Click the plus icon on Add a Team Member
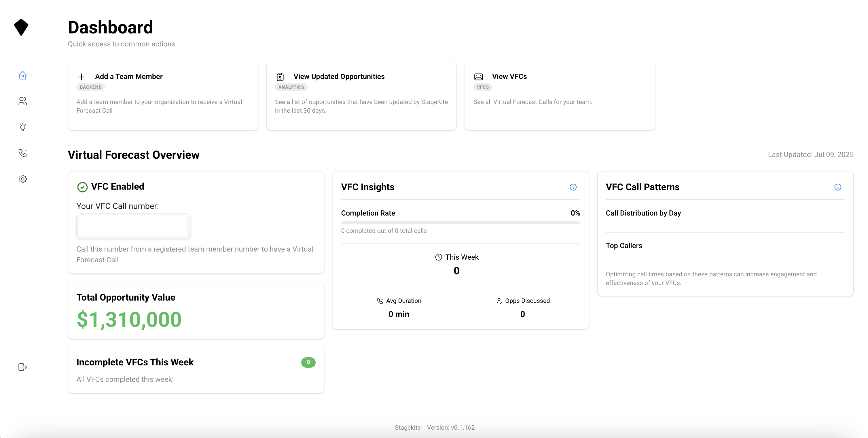Screen dimensions: 868x438 [82, 77]
